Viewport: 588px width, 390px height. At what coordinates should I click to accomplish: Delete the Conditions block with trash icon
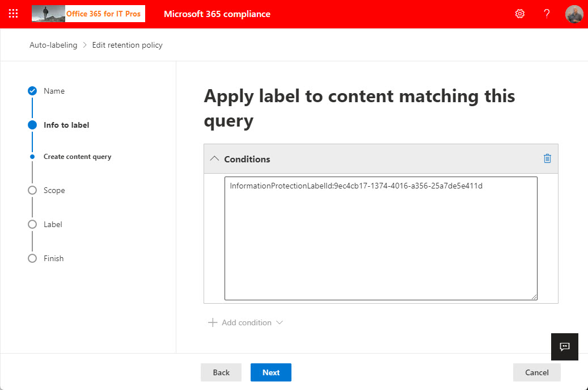click(x=547, y=159)
